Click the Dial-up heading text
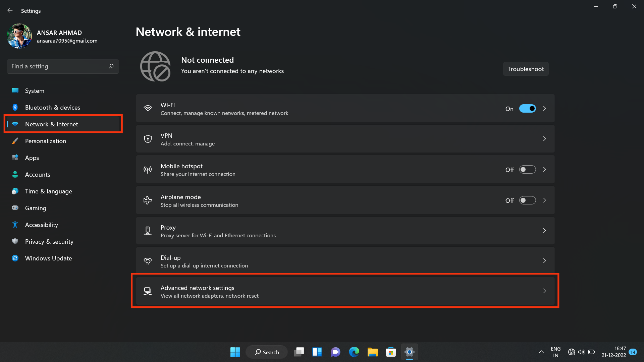 pyautogui.click(x=170, y=258)
